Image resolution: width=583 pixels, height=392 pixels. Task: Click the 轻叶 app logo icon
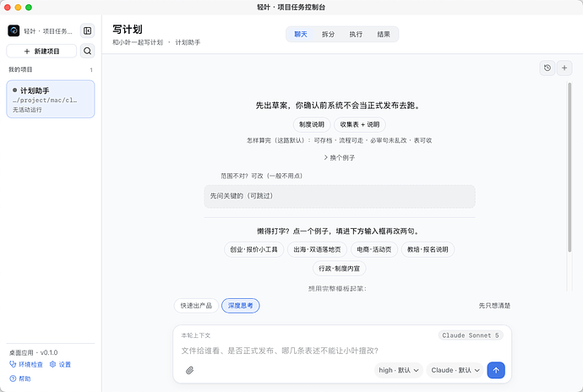(x=14, y=30)
